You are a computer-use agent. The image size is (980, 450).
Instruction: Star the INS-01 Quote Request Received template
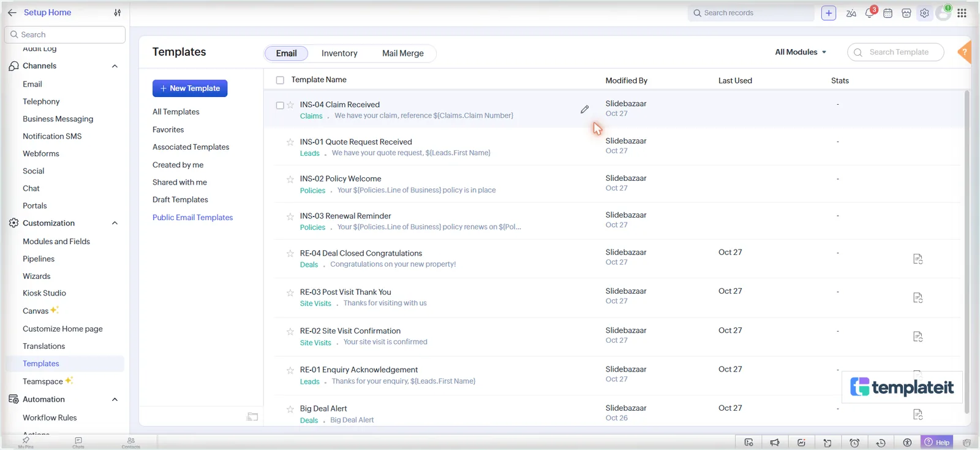(x=290, y=142)
